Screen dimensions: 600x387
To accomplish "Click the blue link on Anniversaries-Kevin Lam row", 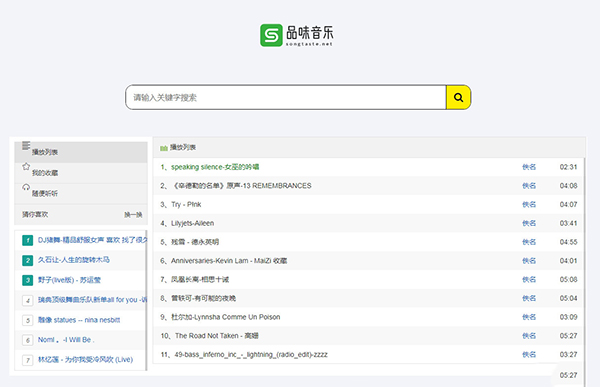I will pos(529,261).
